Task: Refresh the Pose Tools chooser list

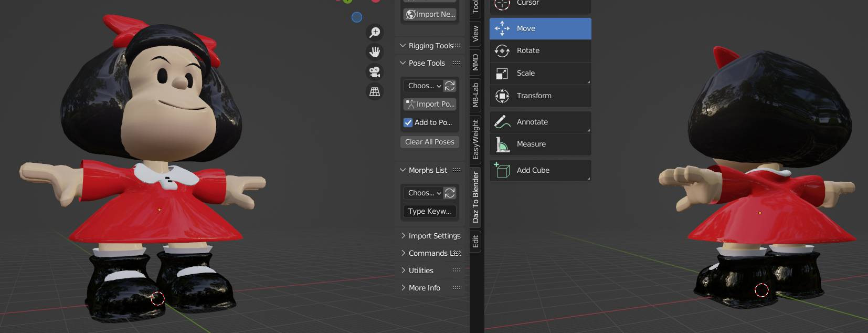Action: click(x=450, y=86)
